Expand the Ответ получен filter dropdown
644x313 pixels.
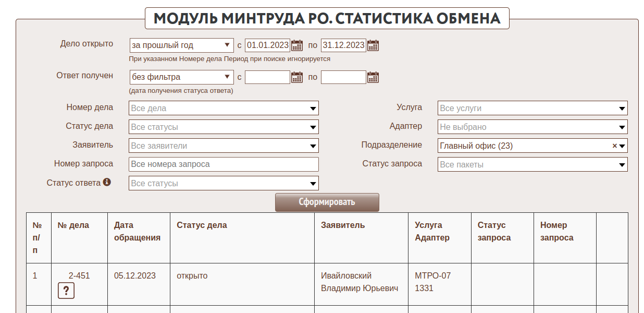[x=181, y=77]
